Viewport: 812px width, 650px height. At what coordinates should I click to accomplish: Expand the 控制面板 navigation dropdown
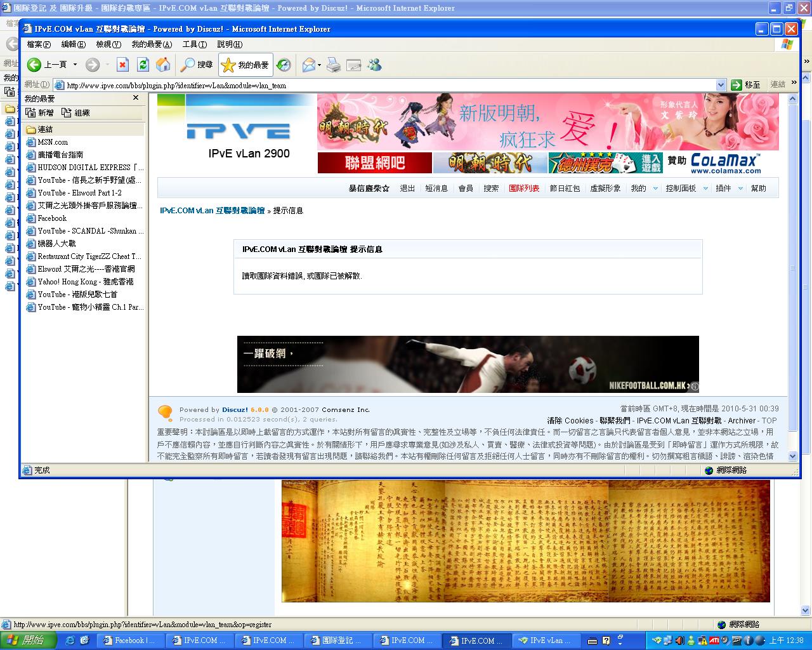click(x=705, y=189)
